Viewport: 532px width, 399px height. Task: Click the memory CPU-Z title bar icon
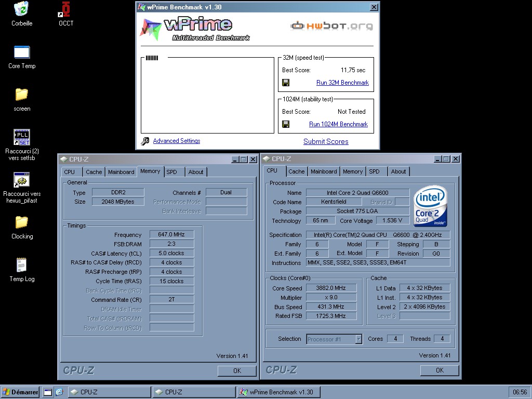coord(64,159)
